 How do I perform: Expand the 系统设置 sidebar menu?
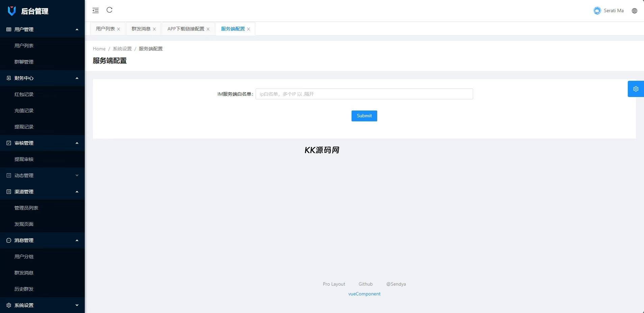(42, 305)
